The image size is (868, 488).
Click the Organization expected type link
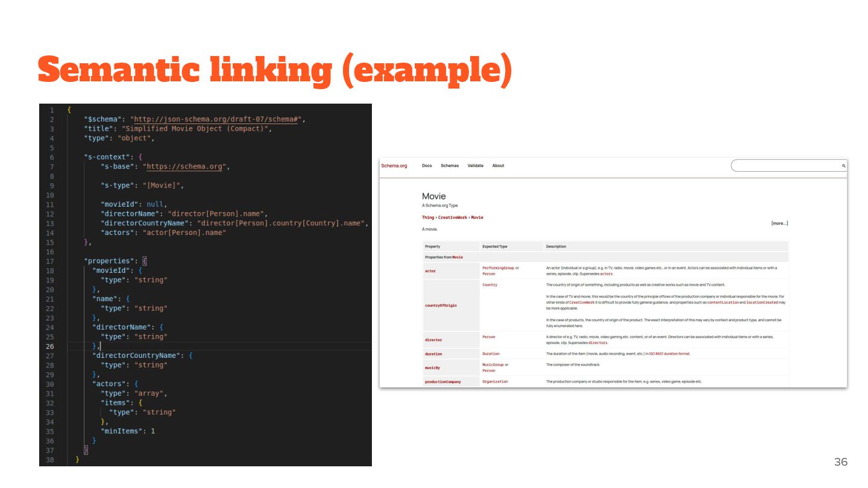pyautogui.click(x=495, y=381)
